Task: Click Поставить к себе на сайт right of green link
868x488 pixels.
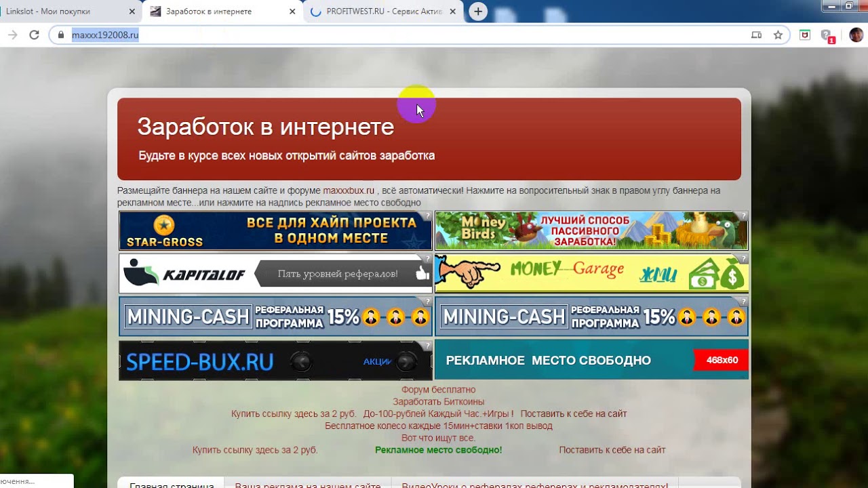Action: click(x=612, y=450)
